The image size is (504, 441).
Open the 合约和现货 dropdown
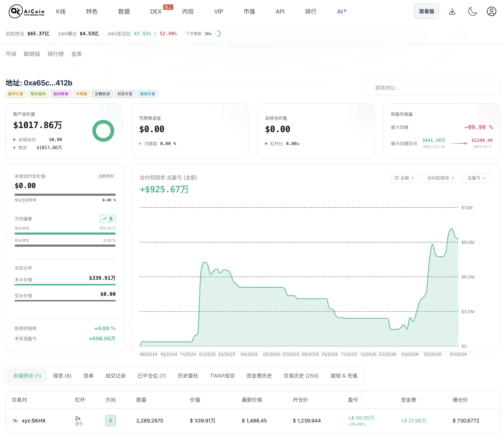click(441, 178)
